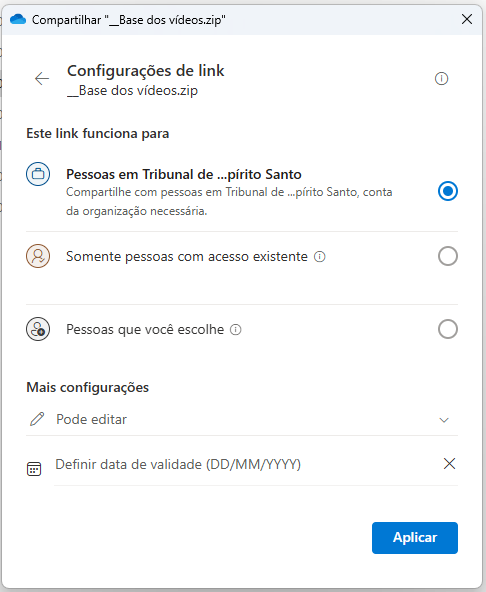Select the Pessoas em Tribunal radio button
The image size is (486, 592).
[448, 191]
